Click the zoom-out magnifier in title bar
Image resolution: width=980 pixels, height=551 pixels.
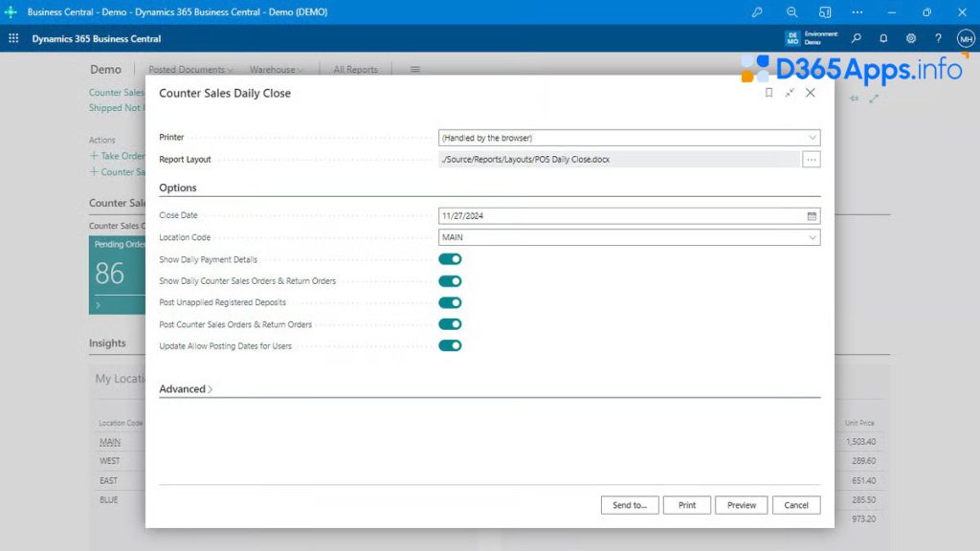[791, 11]
